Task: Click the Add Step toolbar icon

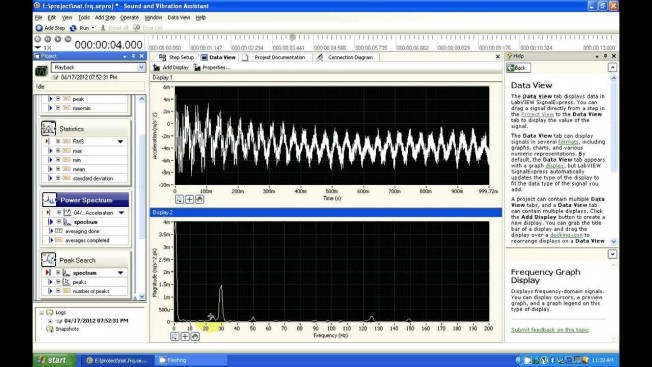Action: (x=39, y=28)
